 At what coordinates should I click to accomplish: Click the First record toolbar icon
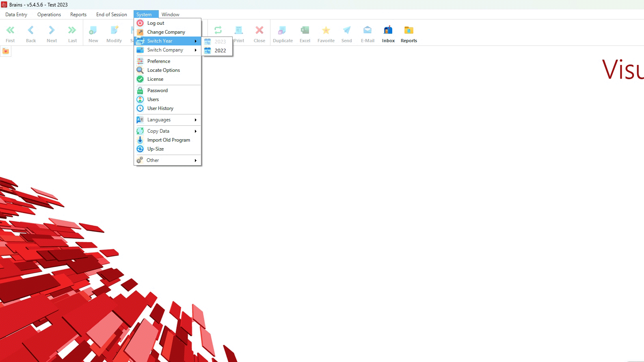pyautogui.click(x=10, y=34)
